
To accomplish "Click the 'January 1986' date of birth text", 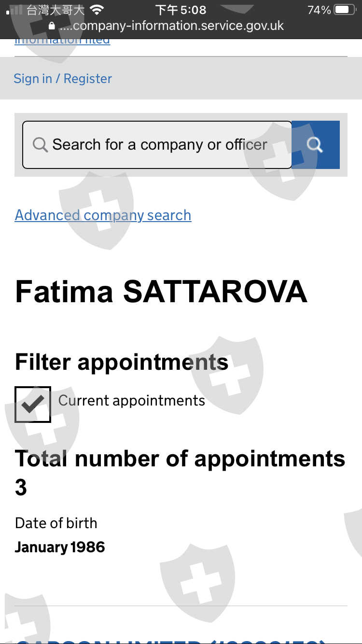I will 60,547.
